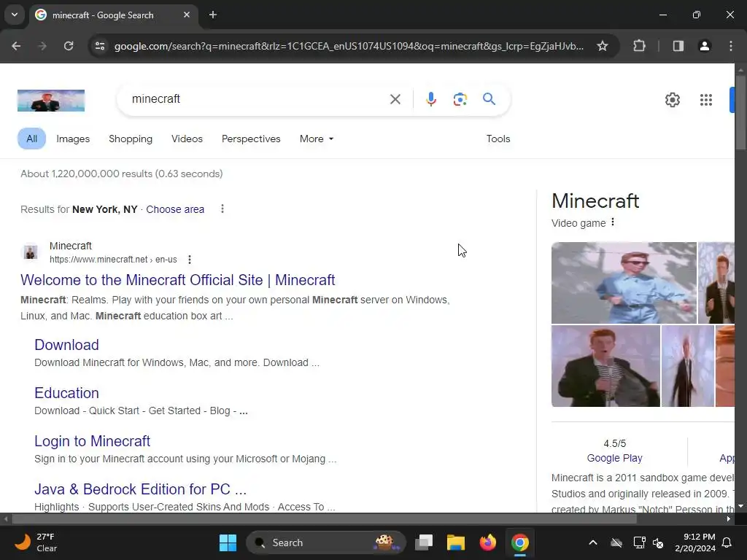Screen dimensions: 747x560
Task: Open File Explorer from the taskbar
Action: (x=455, y=542)
